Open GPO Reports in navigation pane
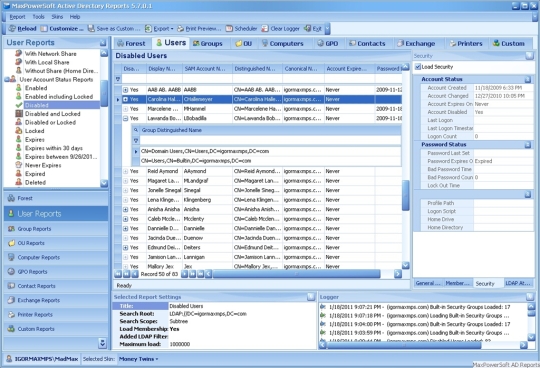This screenshot has height=368, width=540. click(56, 272)
